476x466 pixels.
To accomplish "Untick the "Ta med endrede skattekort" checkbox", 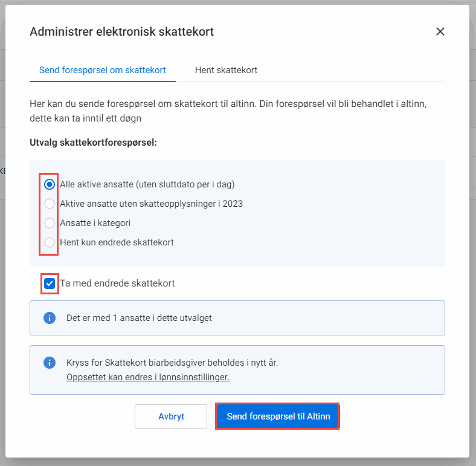I will pos(50,283).
